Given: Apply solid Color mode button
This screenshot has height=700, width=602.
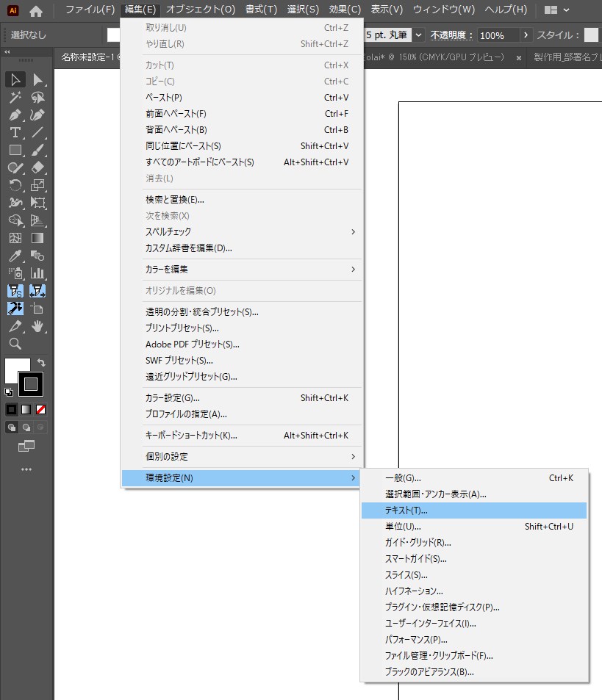Looking at the screenshot, I should point(12,409).
